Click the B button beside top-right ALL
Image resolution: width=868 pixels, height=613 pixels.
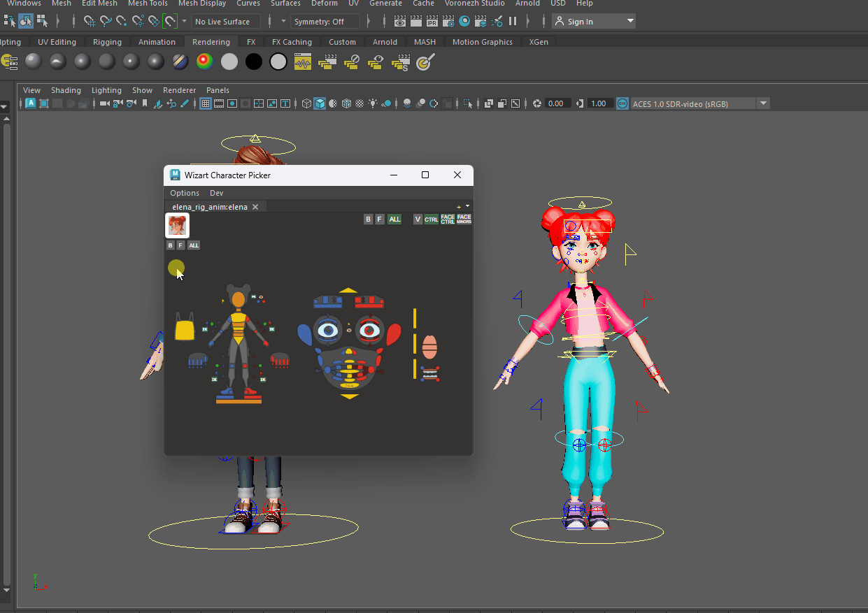368,219
